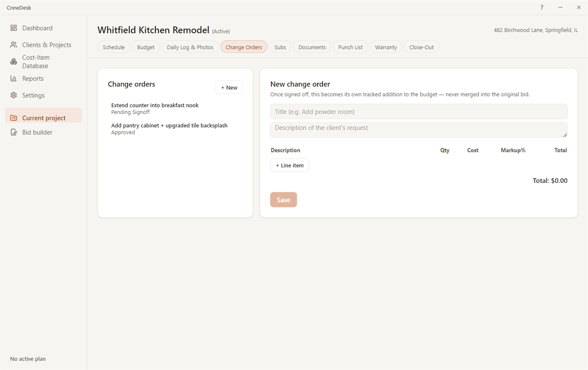This screenshot has height=370, width=588.
Task: Click the 'Qty' column header
Action: [x=445, y=150]
